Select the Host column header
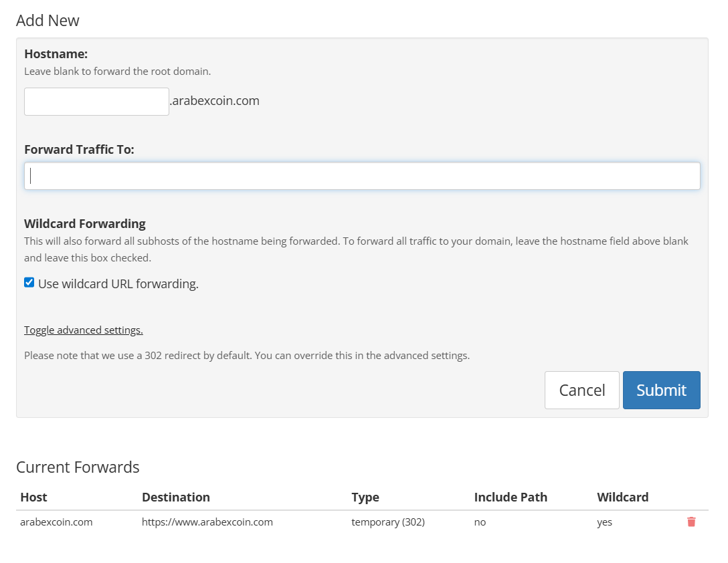Screen dimensions: 728x563 pos(34,497)
